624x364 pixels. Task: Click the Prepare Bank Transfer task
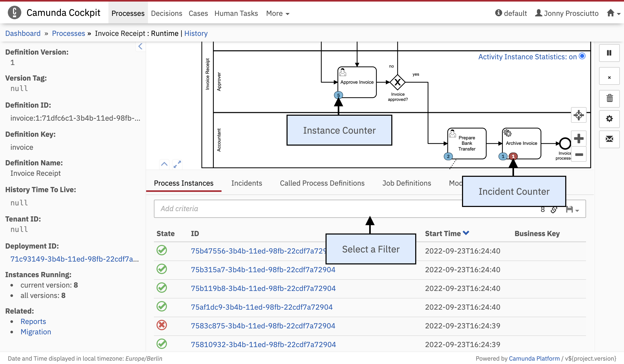coord(467,143)
